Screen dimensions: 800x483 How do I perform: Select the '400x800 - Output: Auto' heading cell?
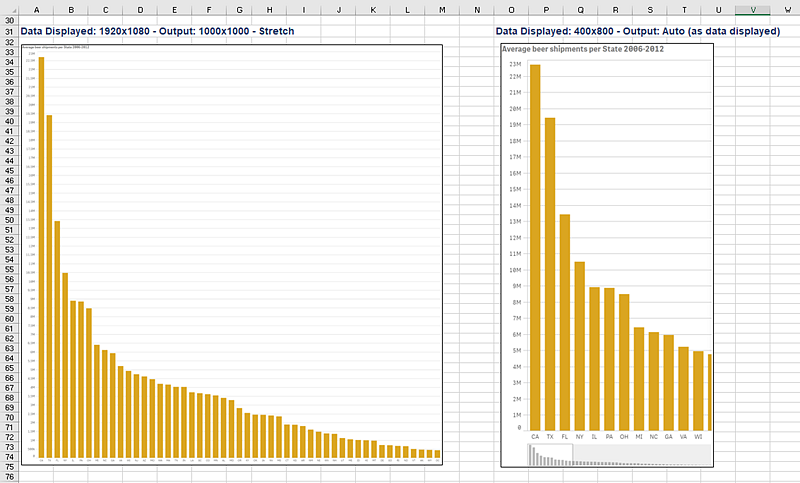(x=638, y=32)
